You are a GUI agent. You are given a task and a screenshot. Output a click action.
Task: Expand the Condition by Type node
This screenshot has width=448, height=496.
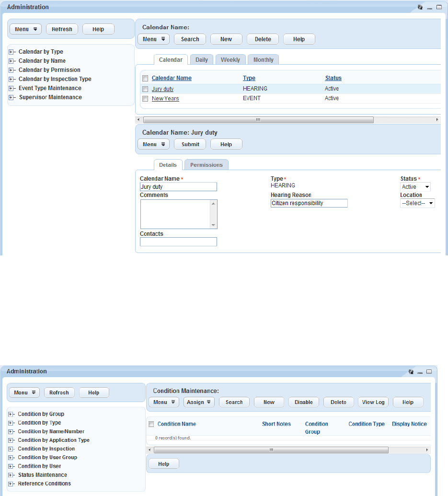pos(11,423)
